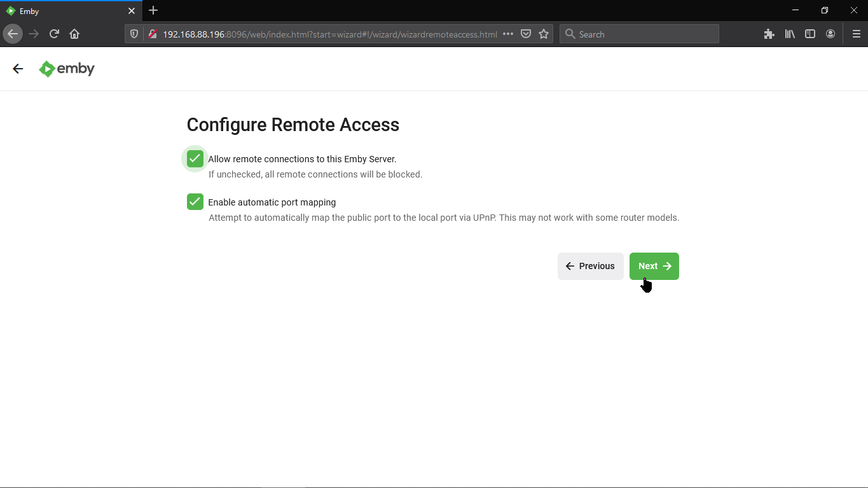Image resolution: width=868 pixels, height=488 pixels.
Task: Click the 'Allow remote connections to this Emby Server.' label
Action: [x=302, y=159]
